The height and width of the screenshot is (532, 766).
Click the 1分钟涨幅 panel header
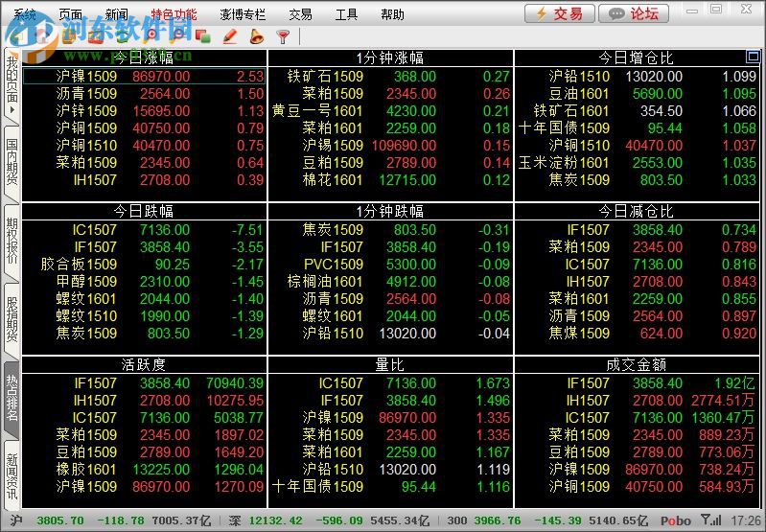(390, 58)
